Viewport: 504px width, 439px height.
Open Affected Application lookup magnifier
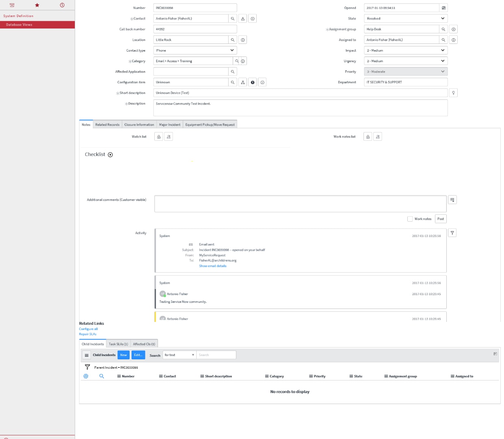point(233,72)
